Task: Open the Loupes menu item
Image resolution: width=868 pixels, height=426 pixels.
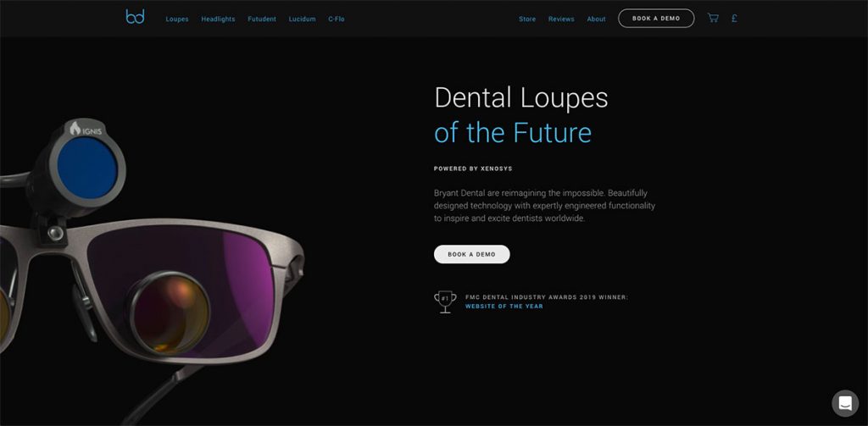Action: tap(177, 19)
